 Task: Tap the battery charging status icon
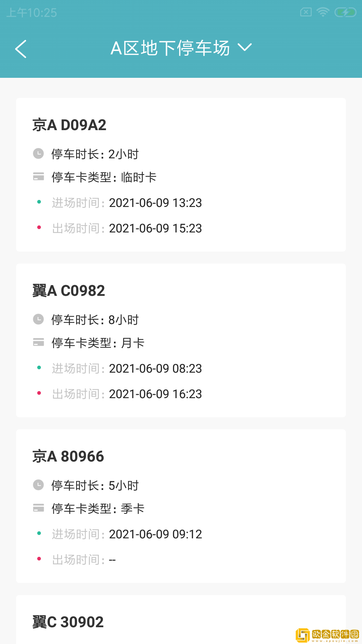tap(345, 13)
